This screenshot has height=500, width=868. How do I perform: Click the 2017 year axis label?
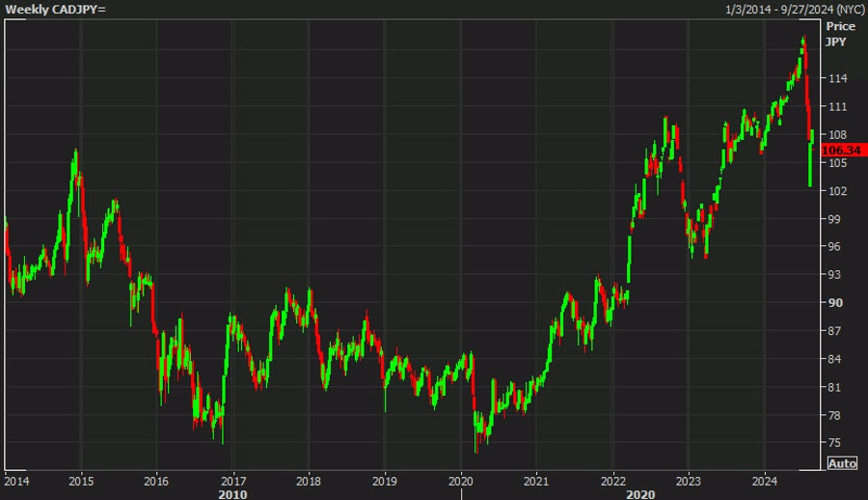tap(233, 481)
